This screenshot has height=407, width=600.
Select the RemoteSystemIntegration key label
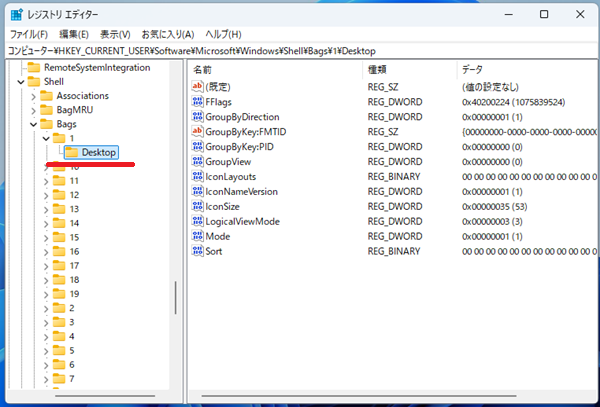pos(97,67)
